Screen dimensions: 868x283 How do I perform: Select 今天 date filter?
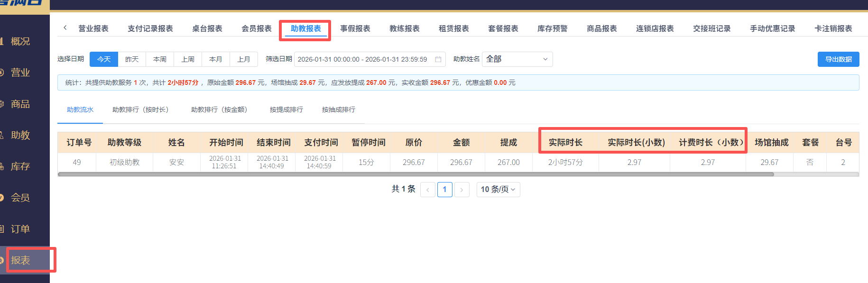(x=104, y=59)
